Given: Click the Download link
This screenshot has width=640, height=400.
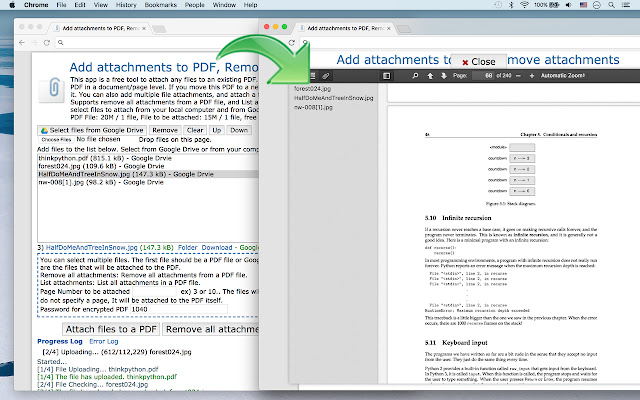Looking at the screenshot, I should tap(217, 248).
